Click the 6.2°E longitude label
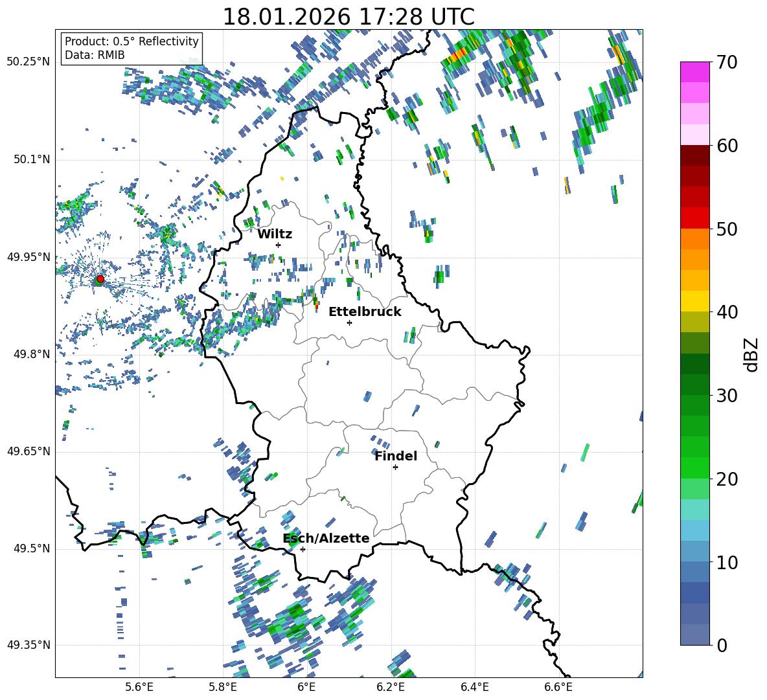This screenshot has width=767, height=700. pyautogui.click(x=391, y=687)
